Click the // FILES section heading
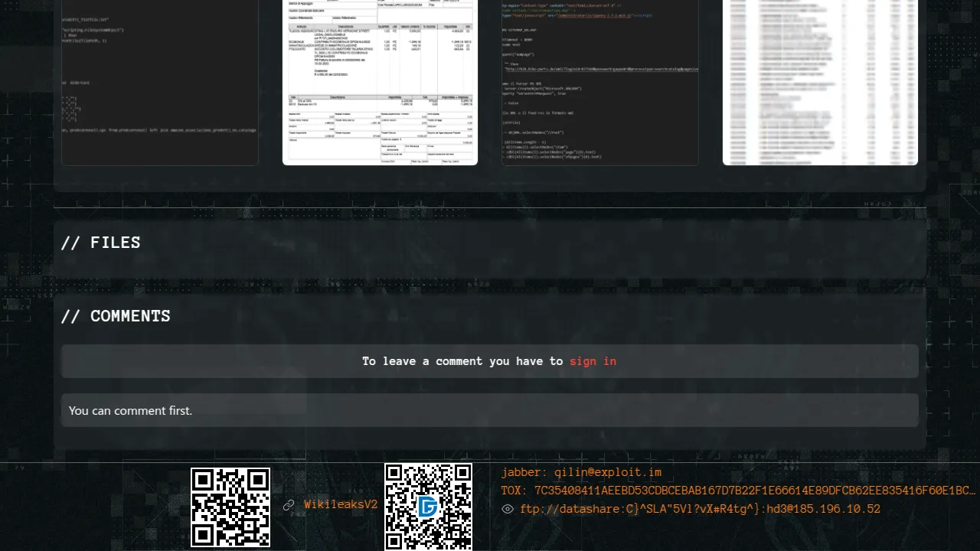 click(101, 243)
